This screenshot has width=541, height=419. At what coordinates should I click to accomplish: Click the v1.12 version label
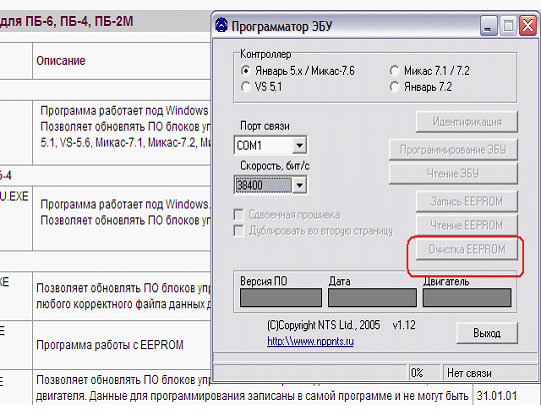pyautogui.click(x=404, y=325)
